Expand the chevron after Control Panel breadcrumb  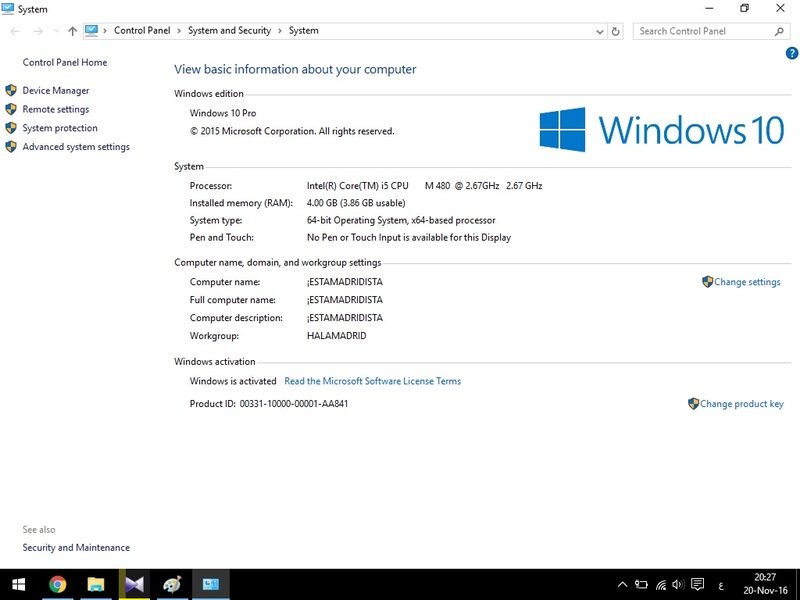(x=179, y=31)
